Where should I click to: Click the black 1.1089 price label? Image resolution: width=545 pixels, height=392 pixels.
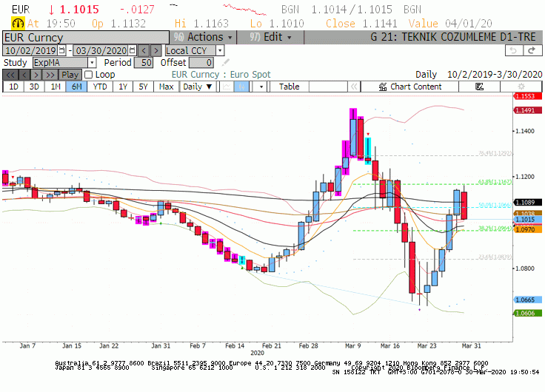528,202
